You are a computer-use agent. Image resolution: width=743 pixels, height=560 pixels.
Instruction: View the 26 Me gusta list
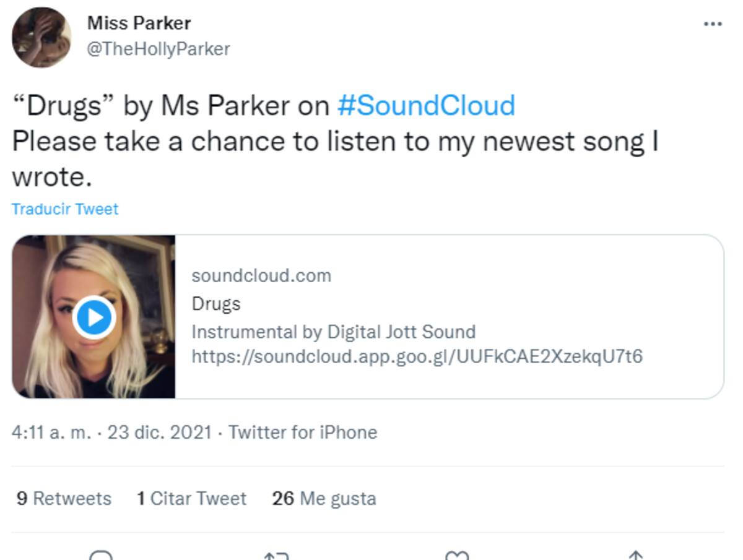[x=324, y=498]
